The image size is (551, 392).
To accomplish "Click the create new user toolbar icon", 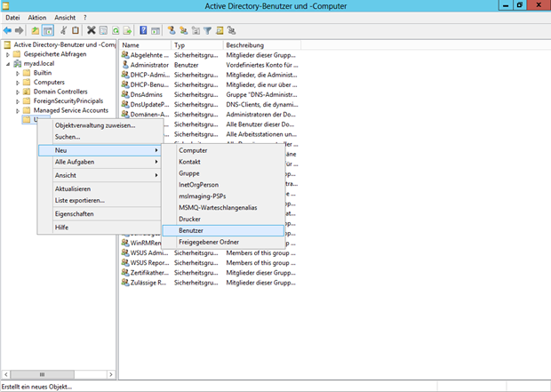I will 170,30.
